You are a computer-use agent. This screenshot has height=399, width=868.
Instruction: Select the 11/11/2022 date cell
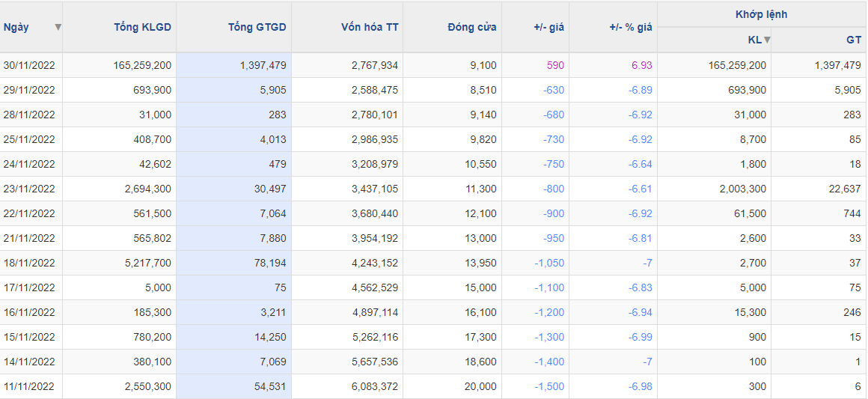click(29, 386)
